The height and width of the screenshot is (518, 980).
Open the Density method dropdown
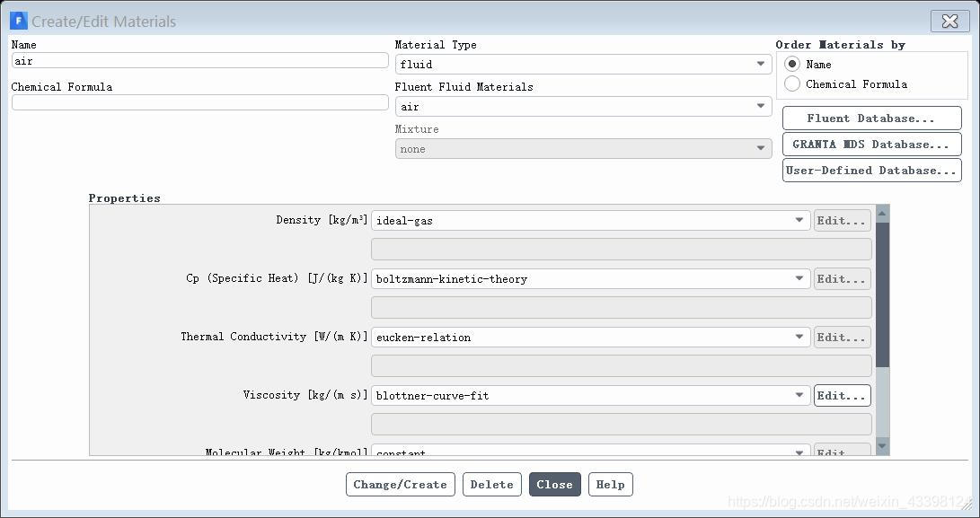[x=591, y=221]
